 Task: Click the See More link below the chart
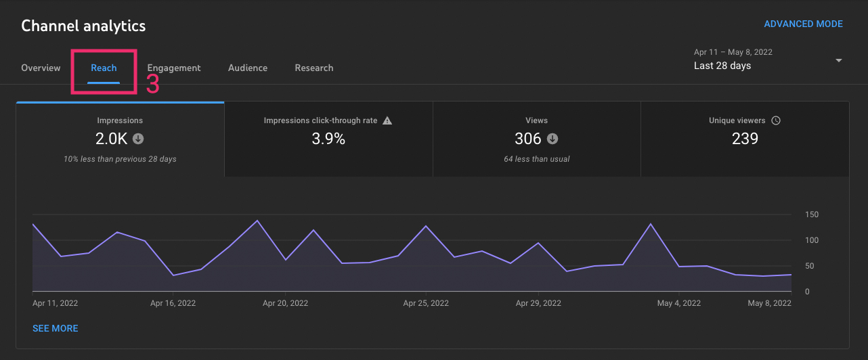(x=55, y=328)
